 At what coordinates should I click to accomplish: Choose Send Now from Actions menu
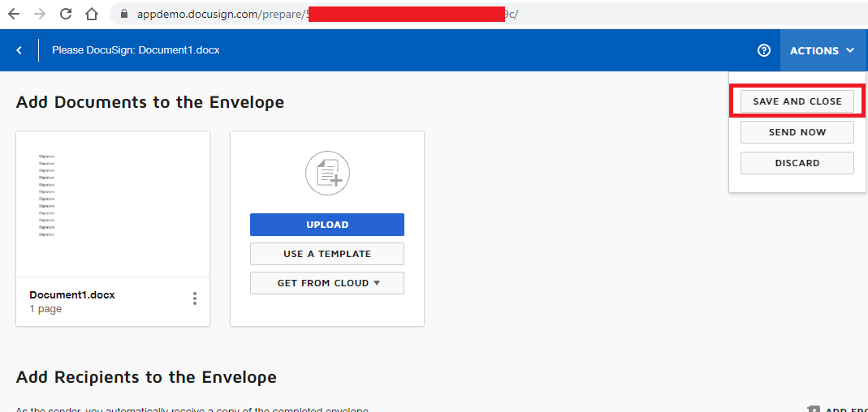(x=797, y=132)
